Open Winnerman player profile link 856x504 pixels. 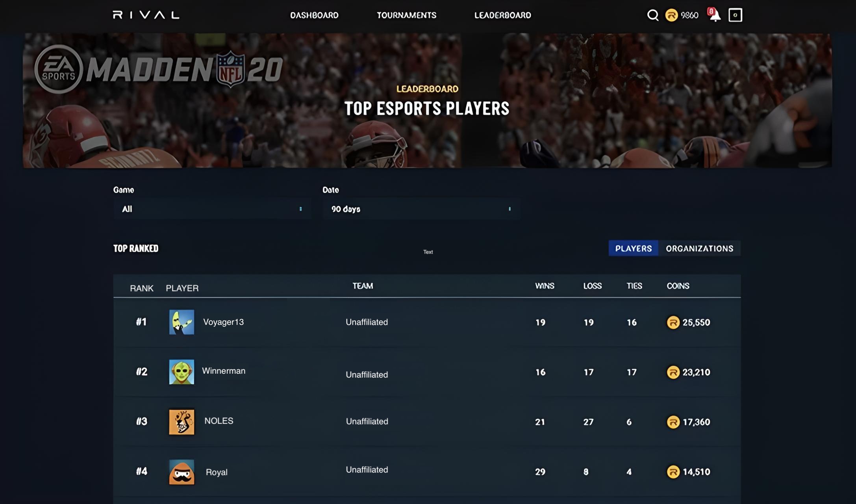pyautogui.click(x=224, y=371)
